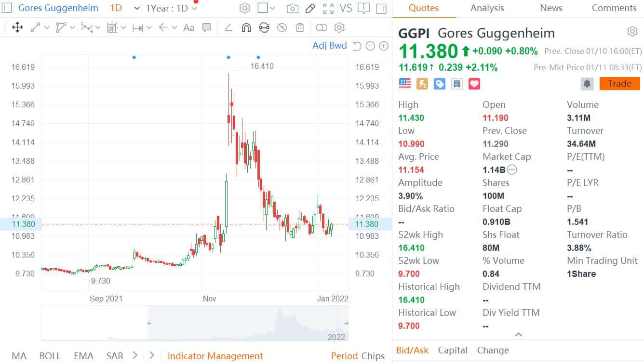Image resolution: width=644 pixels, height=364 pixels.
Task: Click the comment bubble annotation tool
Action: tap(207, 27)
